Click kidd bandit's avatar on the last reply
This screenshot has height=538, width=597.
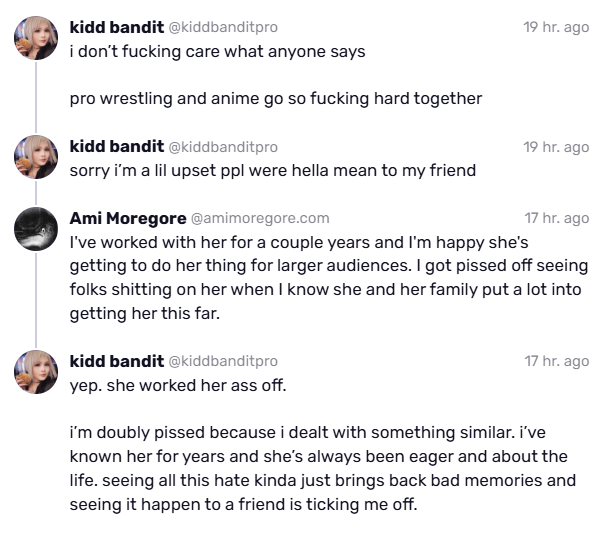(x=36, y=372)
